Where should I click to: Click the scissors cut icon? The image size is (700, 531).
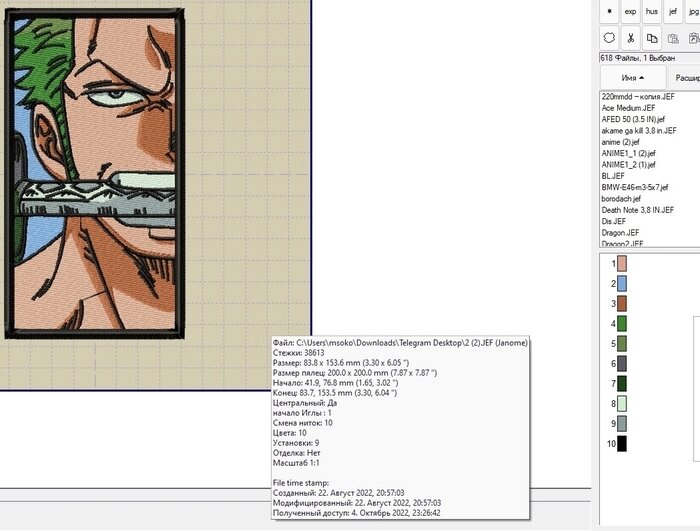630,38
